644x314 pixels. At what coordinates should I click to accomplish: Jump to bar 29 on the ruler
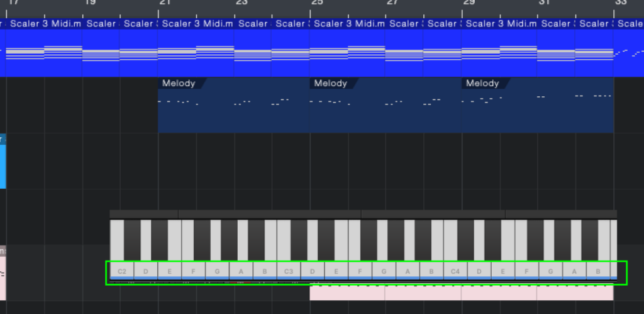(469, 3)
